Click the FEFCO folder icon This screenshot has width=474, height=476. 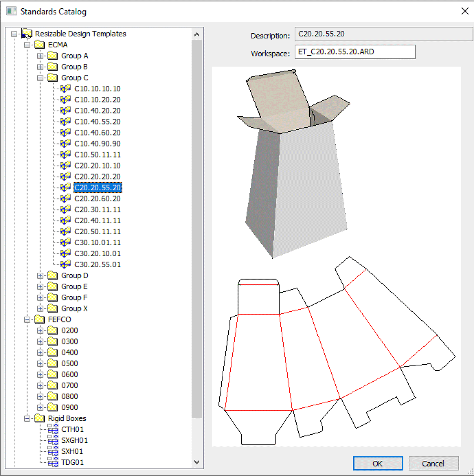pyautogui.click(x=40, y=319)
